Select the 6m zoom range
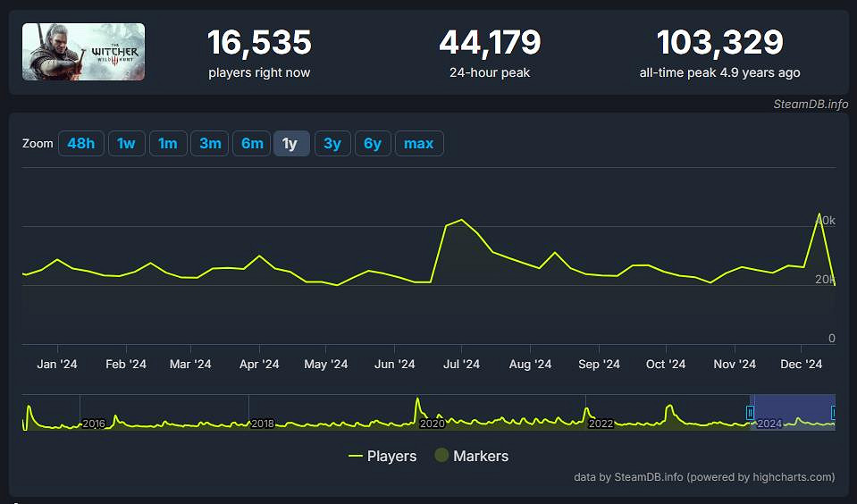Image resolution: width=857 pixels, height=504 pixels. click(252, 143)
